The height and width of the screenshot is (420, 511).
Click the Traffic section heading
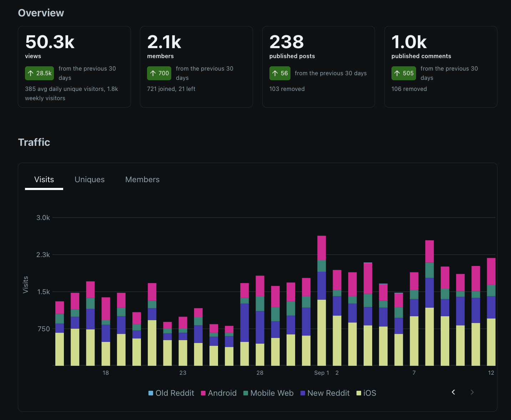pos(34,142)
